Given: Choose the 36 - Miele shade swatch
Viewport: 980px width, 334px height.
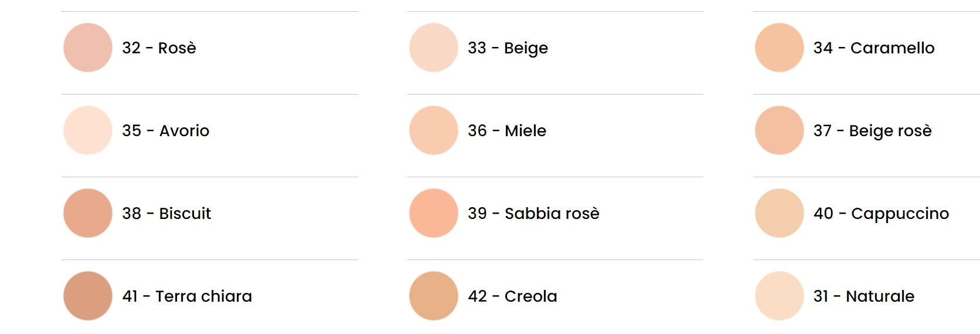Looking at the screenshot, I should 434,130.
